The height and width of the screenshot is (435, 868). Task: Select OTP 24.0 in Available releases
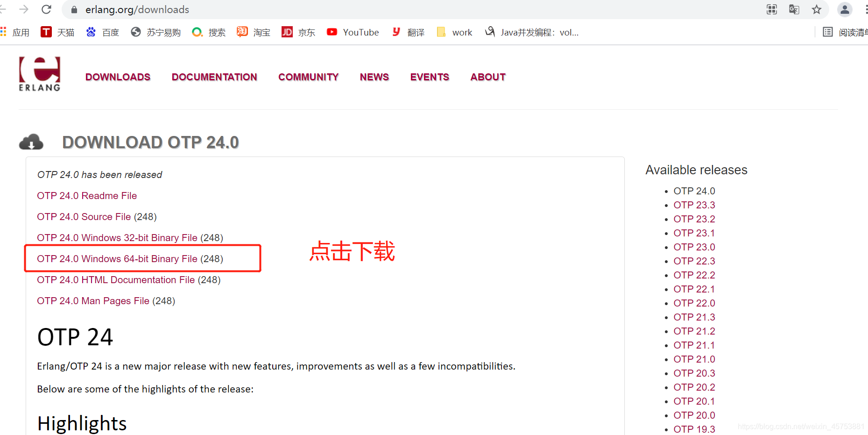click(694, 191)
